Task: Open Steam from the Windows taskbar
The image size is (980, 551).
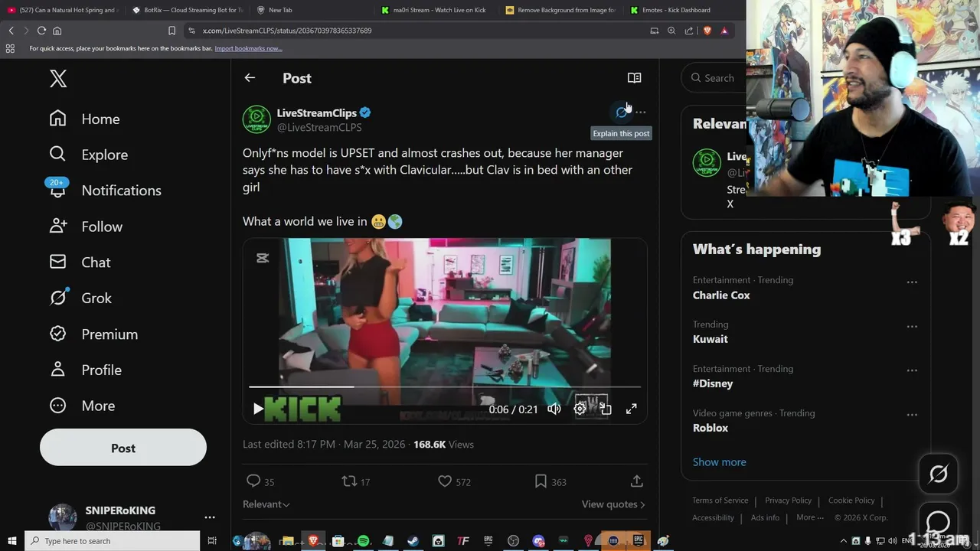Action: pyautogui.click(x=413, y=541)
